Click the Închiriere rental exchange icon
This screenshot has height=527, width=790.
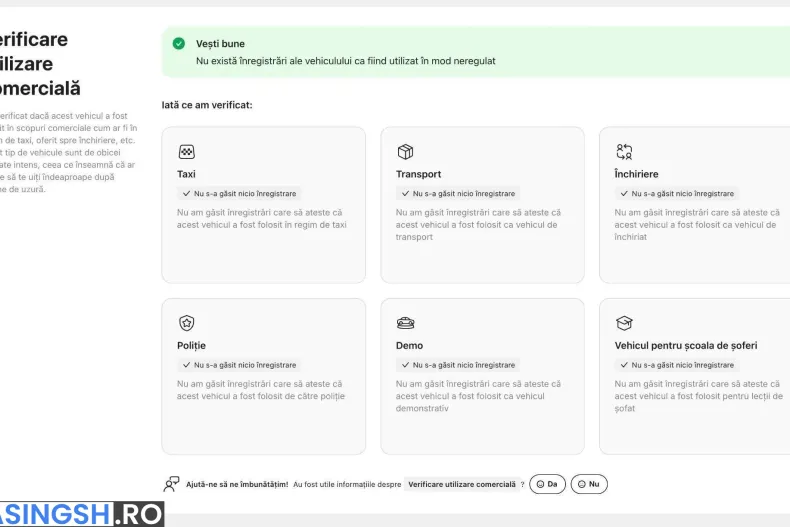coord(624,152)
